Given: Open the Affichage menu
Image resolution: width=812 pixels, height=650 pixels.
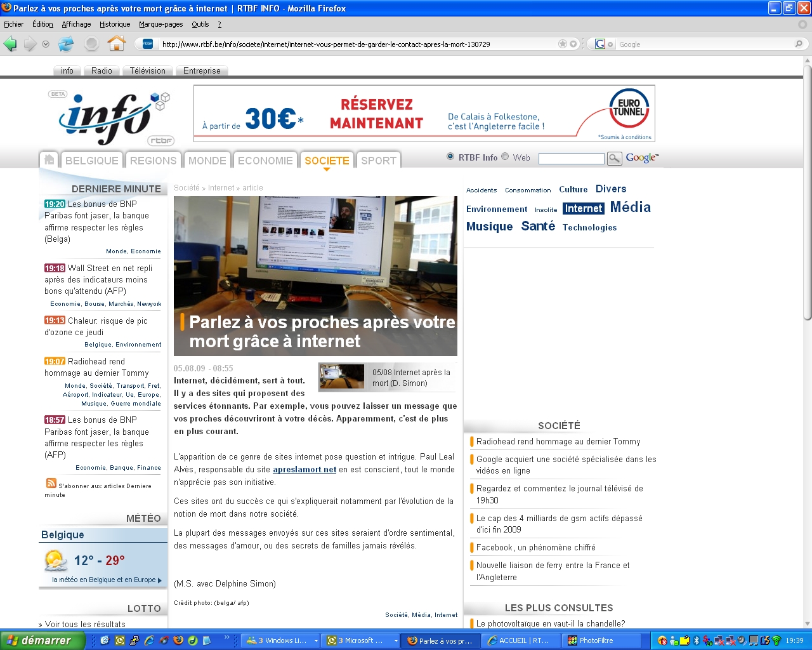Looking at the screenshot, I should tap(76, 24).
